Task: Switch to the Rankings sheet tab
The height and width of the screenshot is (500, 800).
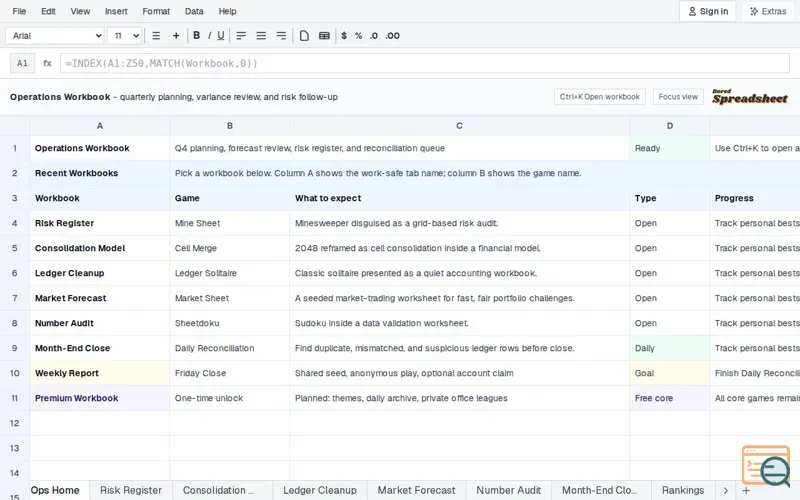Action: click(683, 490)
